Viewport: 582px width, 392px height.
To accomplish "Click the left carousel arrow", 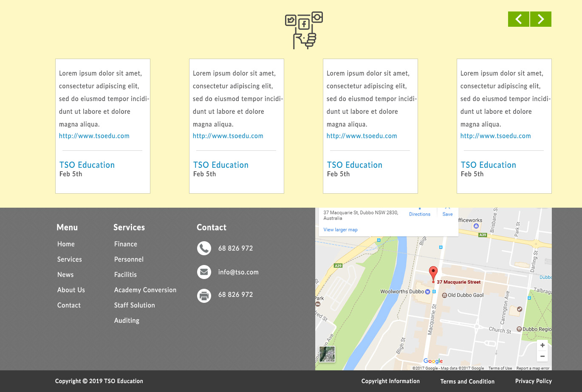I will (518, 19).
